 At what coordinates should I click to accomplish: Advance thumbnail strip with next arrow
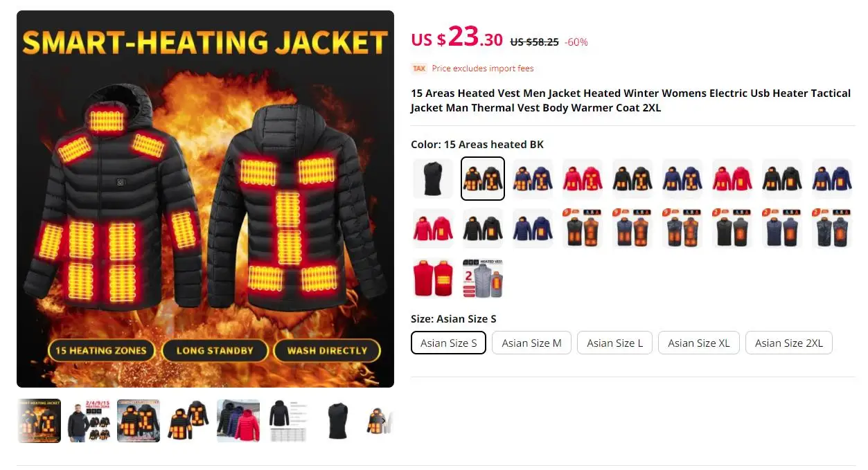tap(384, 421)
